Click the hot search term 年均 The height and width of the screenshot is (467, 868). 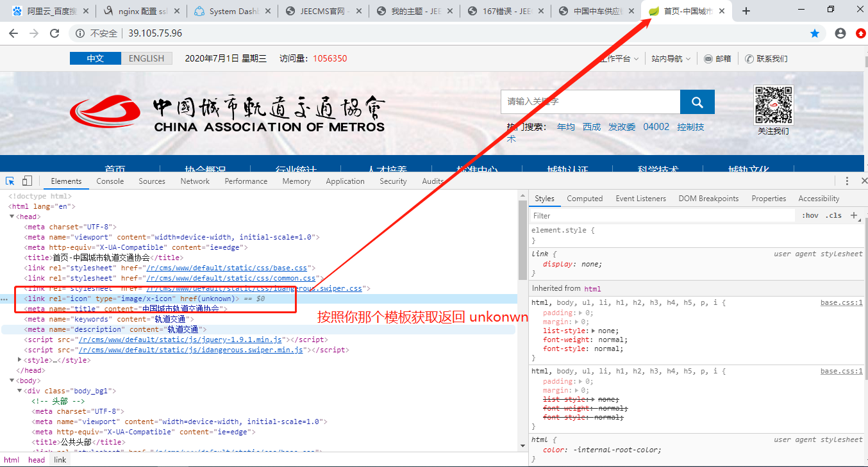[x=566, y=127]
